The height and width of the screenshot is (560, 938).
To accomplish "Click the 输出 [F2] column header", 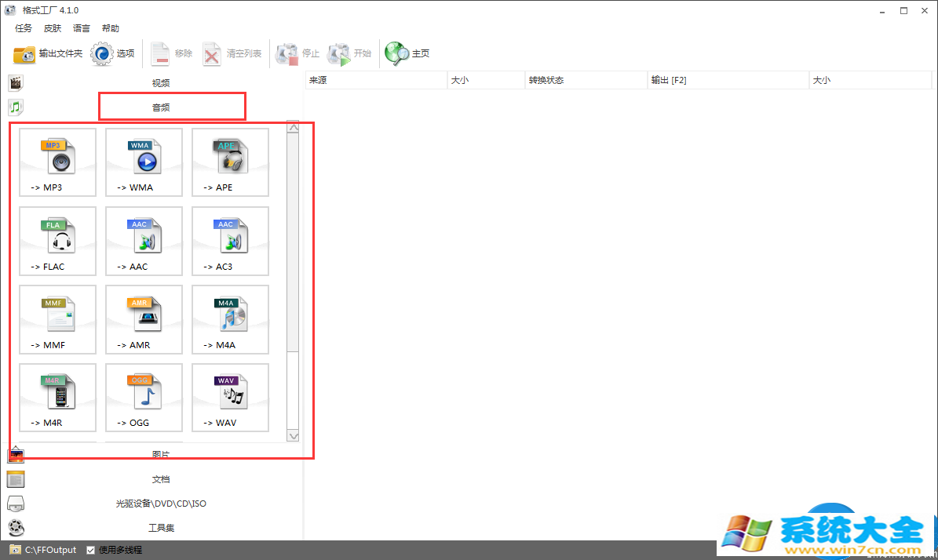I will coord(728,80).
